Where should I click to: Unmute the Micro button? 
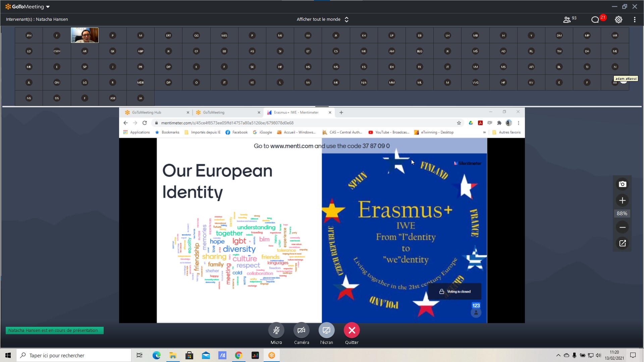(276, 330)
